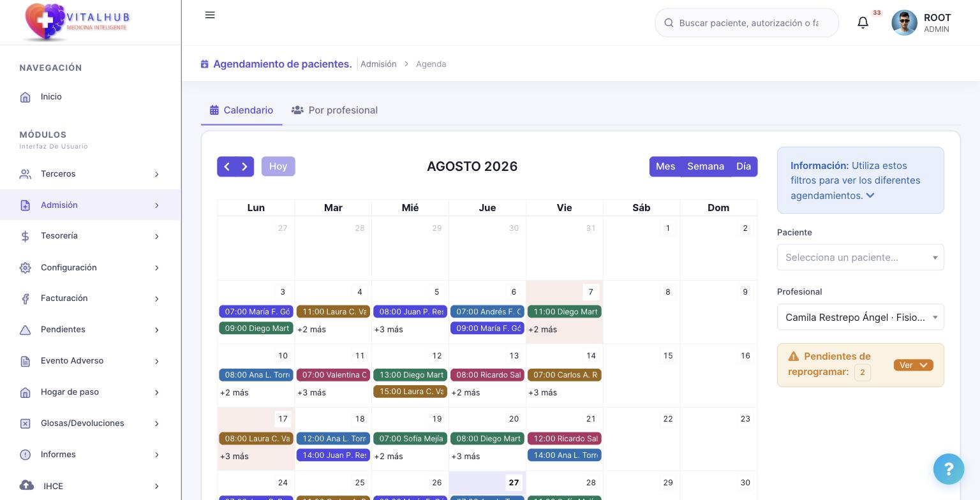980x500 pixels.
Task: Expand the Informes menu chevron
Action: 157,455
